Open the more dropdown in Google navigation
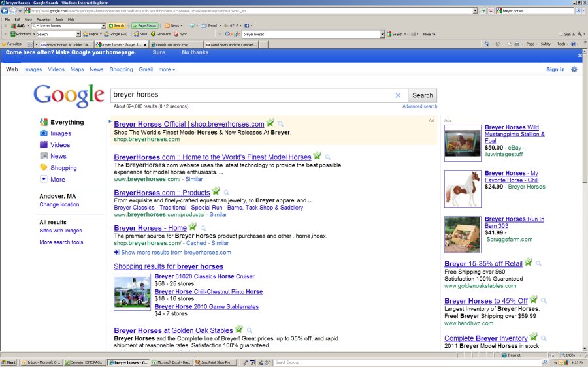The width and height of the screenshot is (588, 367). (167, 69)
